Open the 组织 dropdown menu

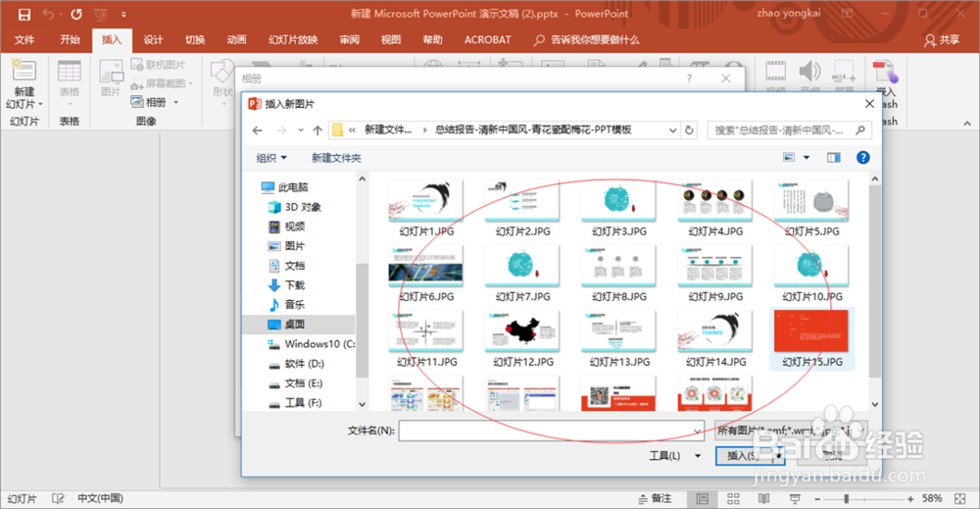(271, 158)
